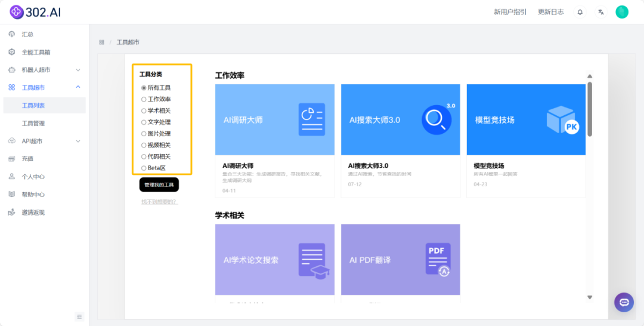The image size is (644, 326).
Task: Click the 工具超市 breadcrumb
Action: (128, 42)
